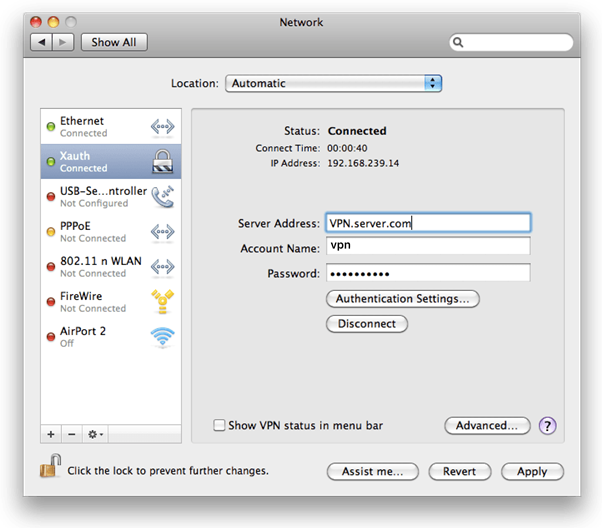602x528 pixels.
Task: Click the lock to prevent changes
Action: point(51,465)
